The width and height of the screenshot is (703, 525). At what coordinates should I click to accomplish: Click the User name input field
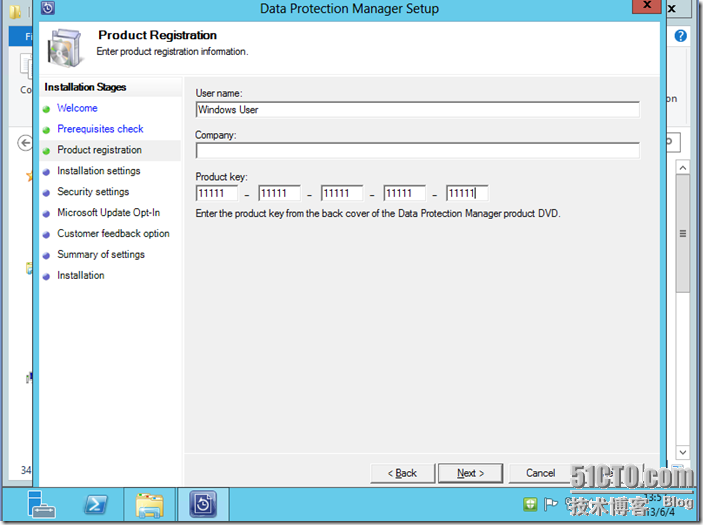(x=417, y=110)
